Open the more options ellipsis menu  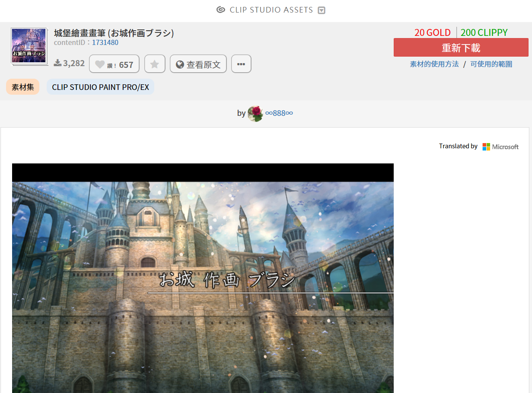(x=241, y=64)
